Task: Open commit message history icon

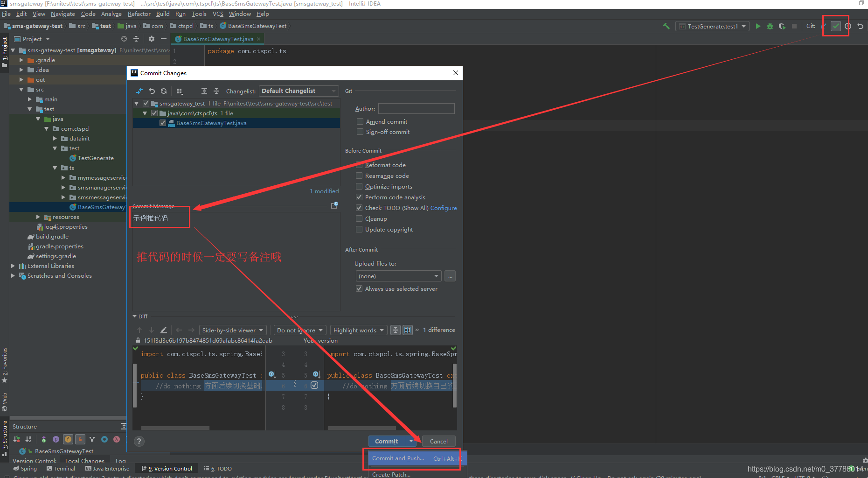Action: click(x=334, y=205)
